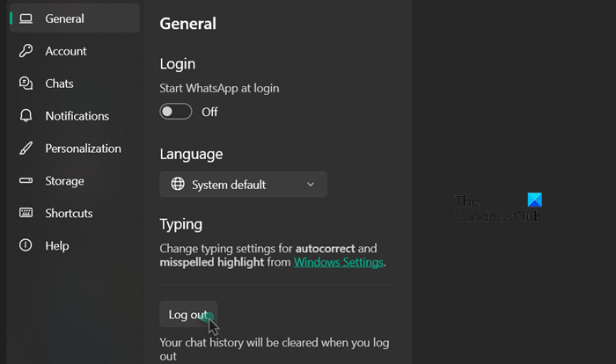Open the Account settings tab
The height and width of the screenshot is (364, 616).
coord(66,51)
